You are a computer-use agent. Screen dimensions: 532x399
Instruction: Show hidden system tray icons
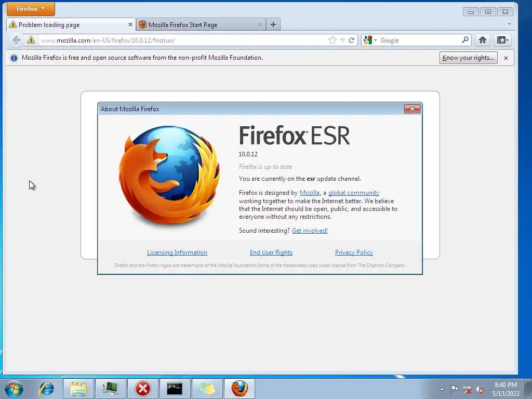[x=442, y=389]
